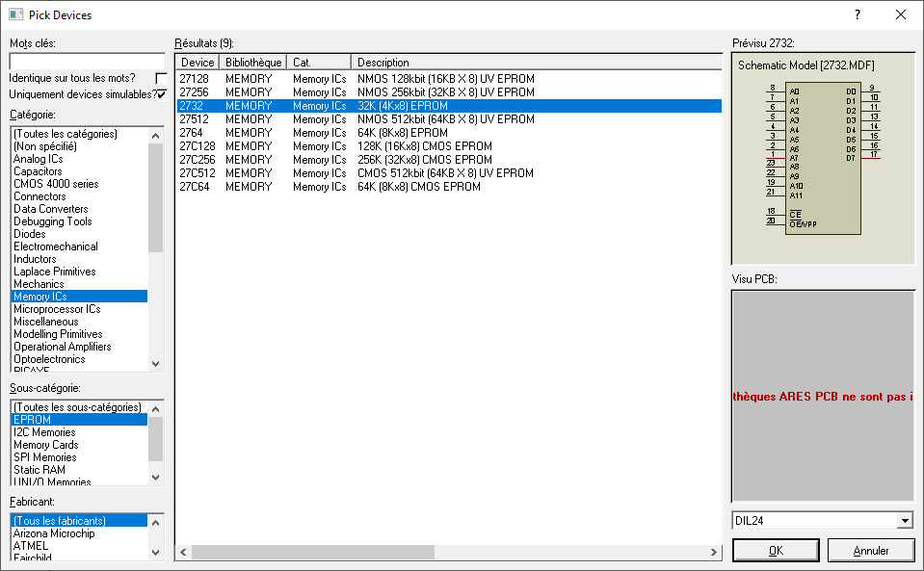Select Static RAM sub-category

click(x=40, y=470)
